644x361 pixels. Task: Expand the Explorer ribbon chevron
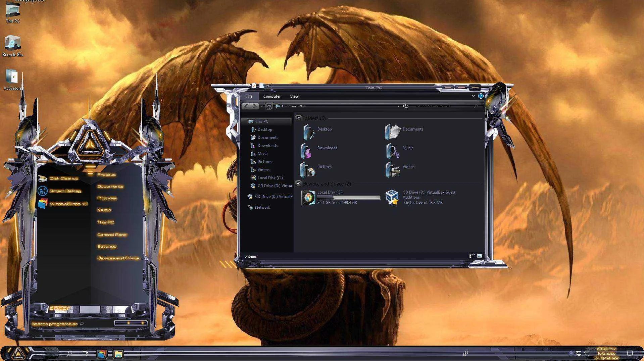(473, 96)
